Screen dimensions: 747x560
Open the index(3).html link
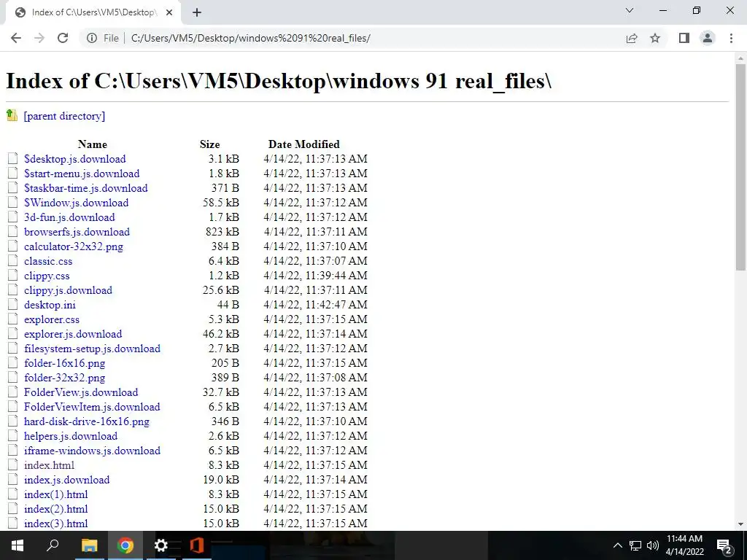tap(55, 524)
